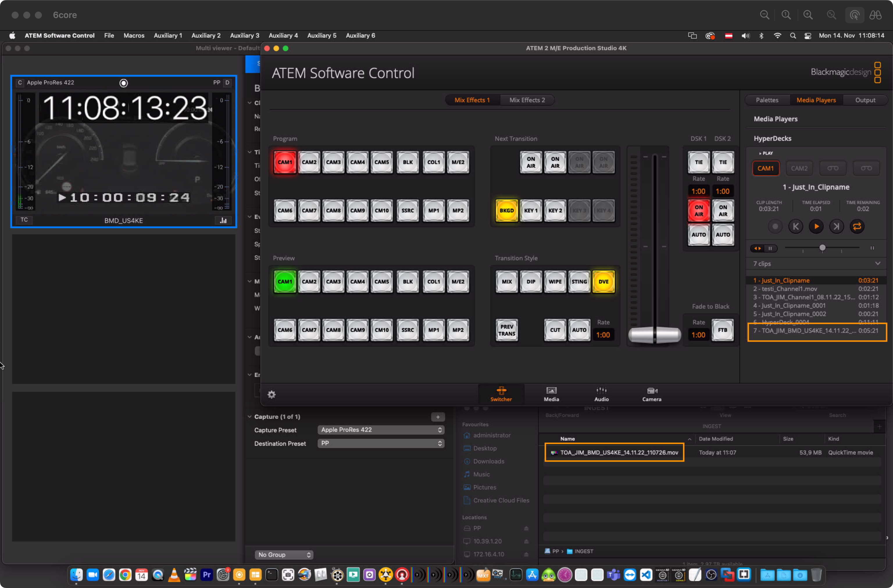The image size is (893, 588).
Task: Click the CUT transition button
Action: tap(555, 330)
